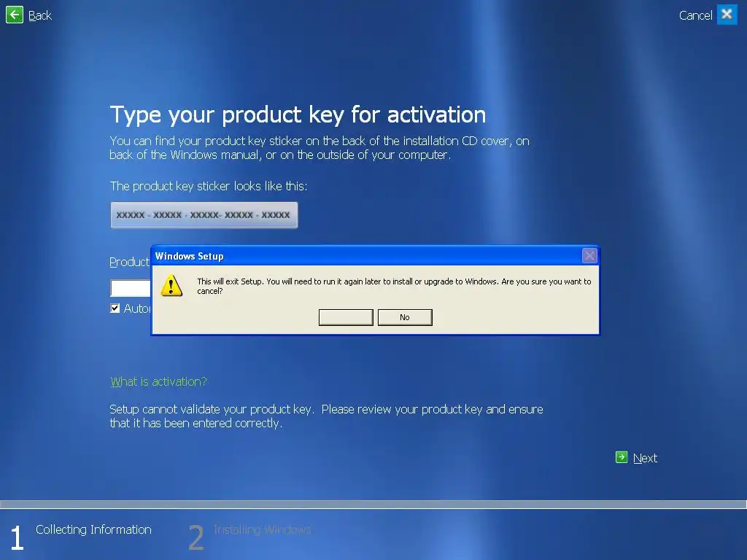This screenshot has width=747, height=560.
Task: Close the Windows Setup dialog
Action: point(589,256)
